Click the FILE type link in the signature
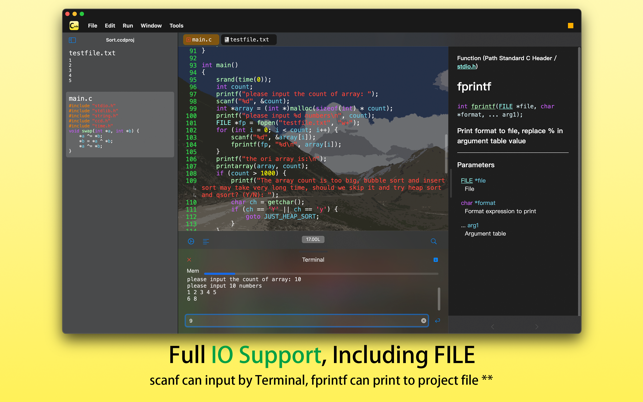This screenshot has width=643, height=402. 506,106
